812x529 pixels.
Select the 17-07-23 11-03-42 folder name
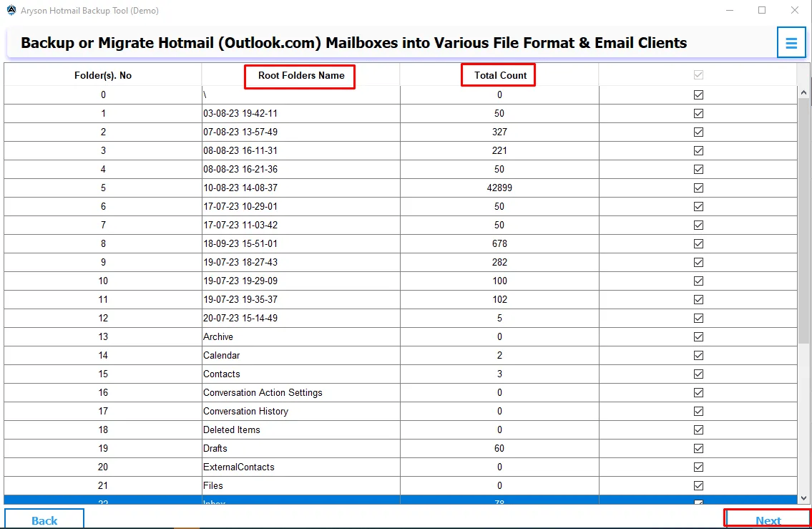click(x=240, y=225)
